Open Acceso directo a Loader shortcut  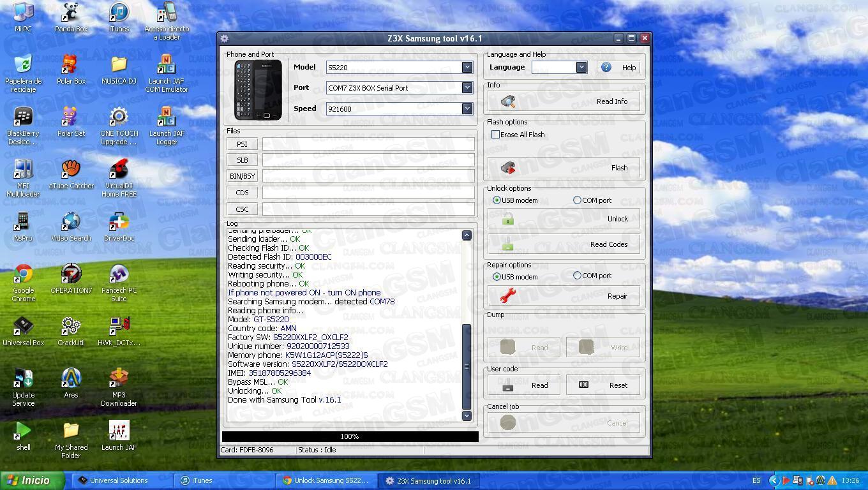167,21
